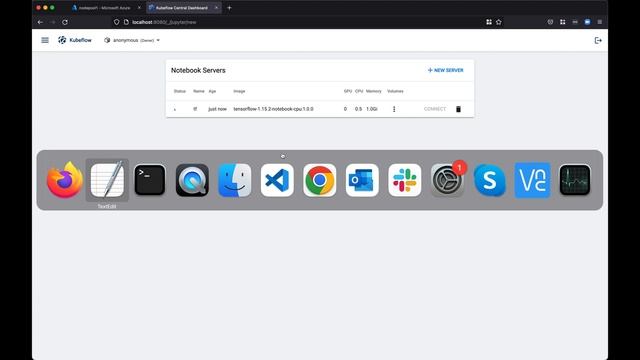The height and width of the screenshot is (360, 640).
Task: Click the tensorflow-1.15.2-notebook-cpu image text
Action: pyautogui.click(x=273, y=109)
